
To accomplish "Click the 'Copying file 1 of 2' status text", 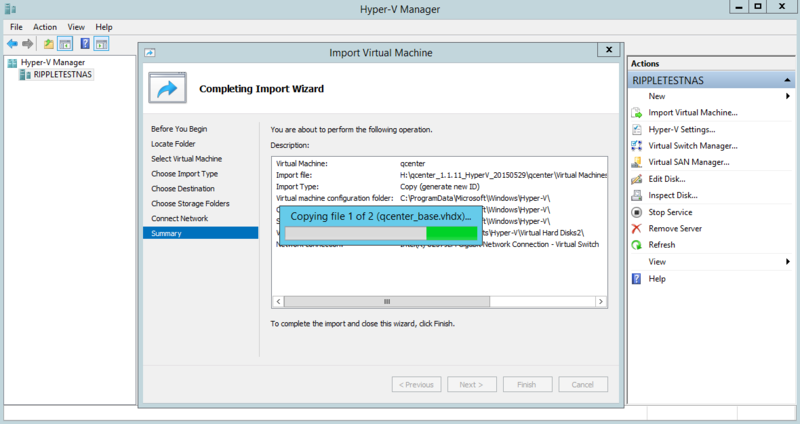I will point(381,216).
